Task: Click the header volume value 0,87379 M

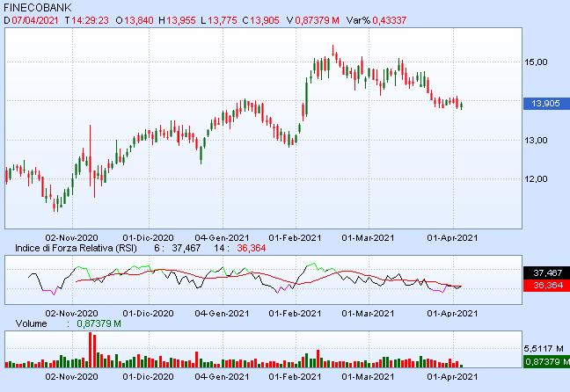Action: click(x=317, y=20)
